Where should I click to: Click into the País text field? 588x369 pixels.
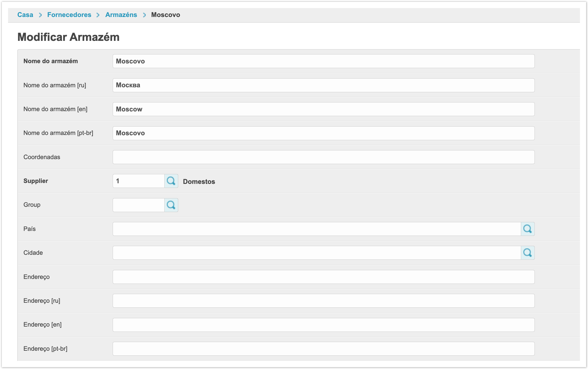click(317, 229)
